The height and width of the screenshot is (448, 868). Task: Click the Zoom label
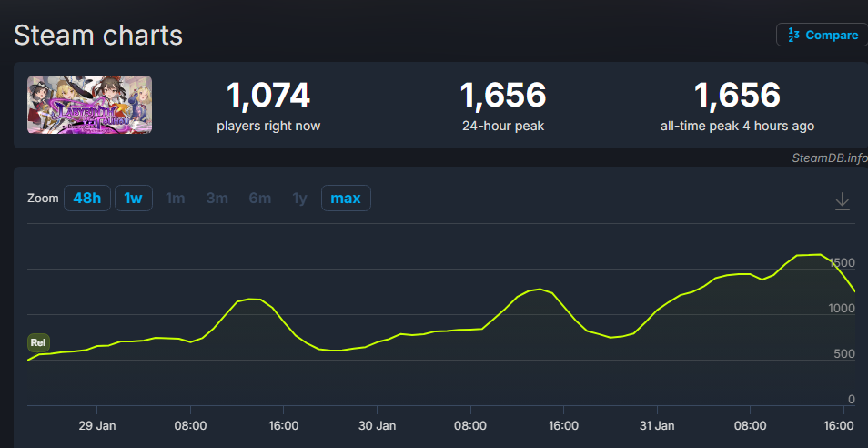click(x=43, y=199)
